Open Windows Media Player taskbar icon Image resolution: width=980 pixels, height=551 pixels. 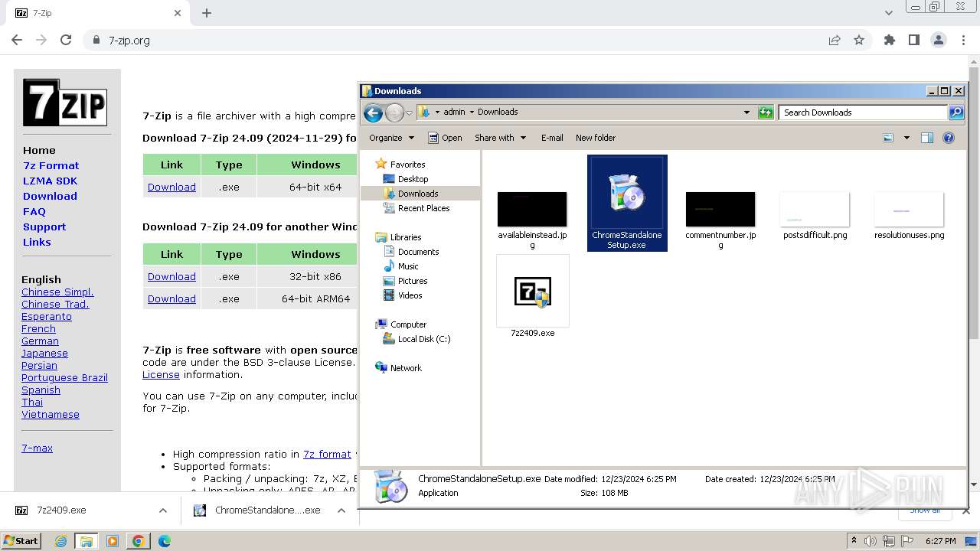(113, 541)
